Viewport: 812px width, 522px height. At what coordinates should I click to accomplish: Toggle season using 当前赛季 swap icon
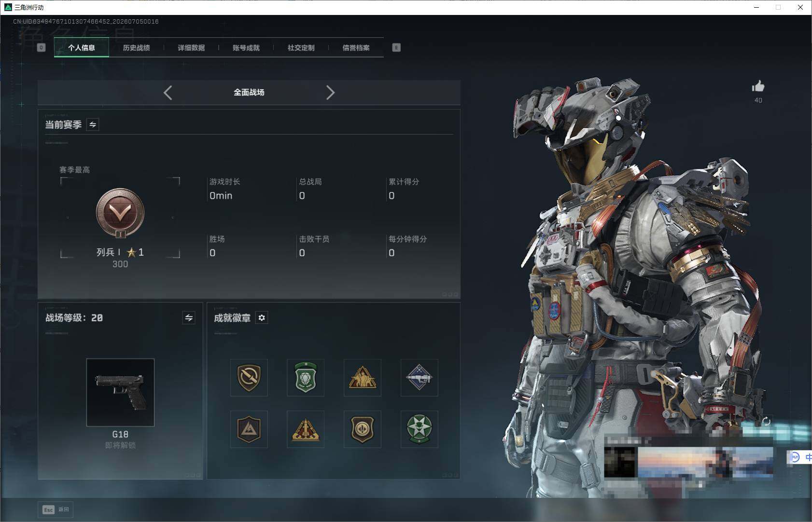pos(93,124)
